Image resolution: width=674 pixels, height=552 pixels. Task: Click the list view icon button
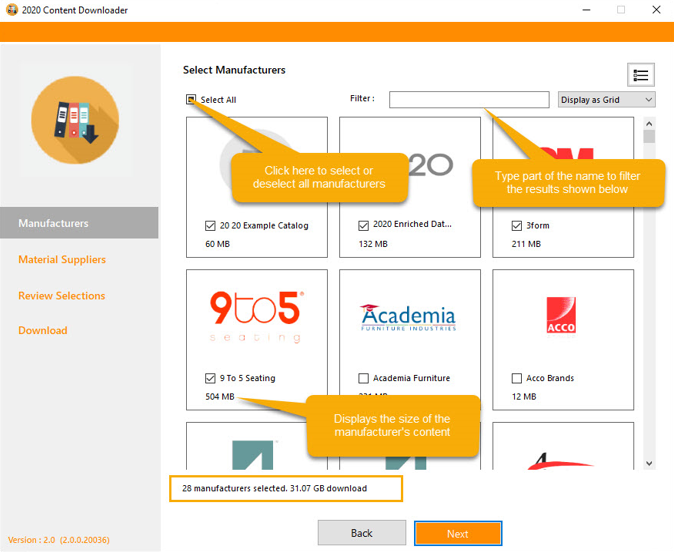(x=640, y=75)
